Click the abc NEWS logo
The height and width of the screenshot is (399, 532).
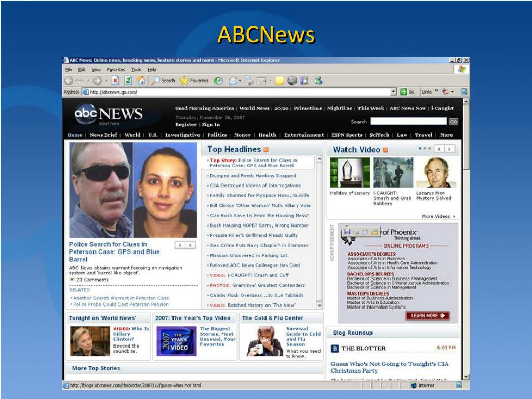pos(109,114)
